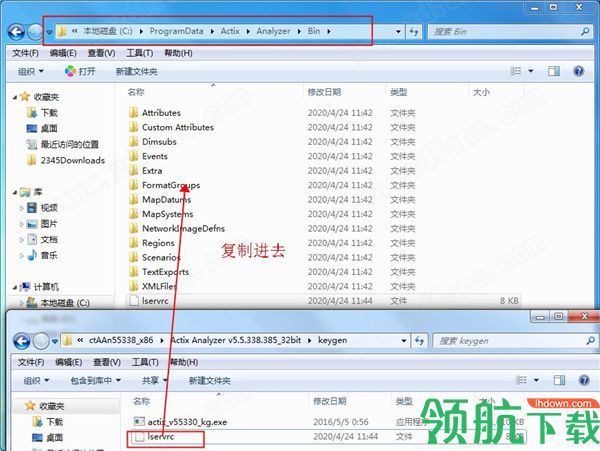Open 2345Downloads in sidebar
The image size is (600, 451).
point(66,160)
